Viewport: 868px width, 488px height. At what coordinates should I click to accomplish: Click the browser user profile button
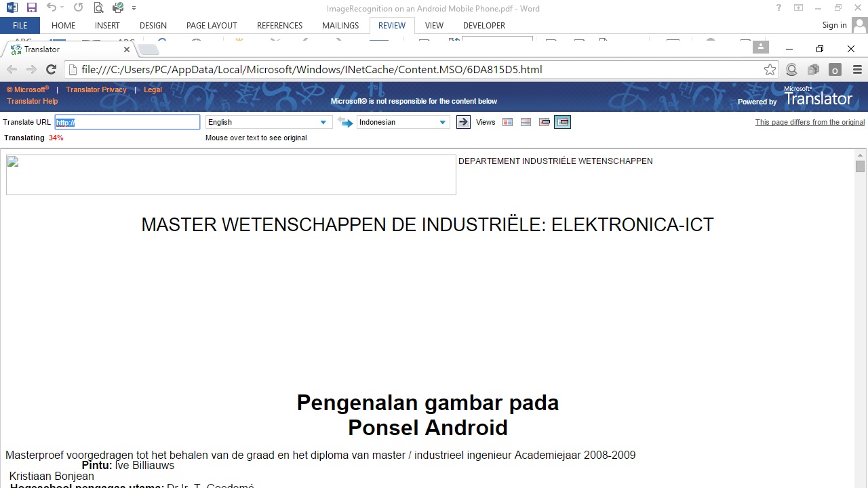761,47
